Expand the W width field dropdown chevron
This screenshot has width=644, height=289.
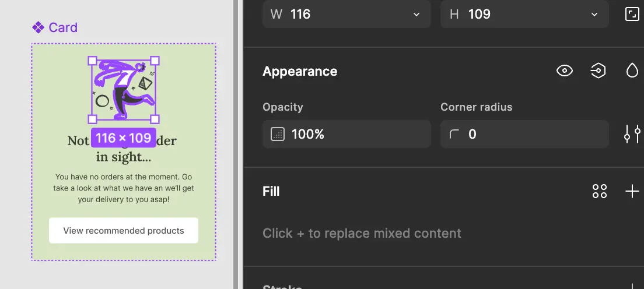[416, 15]
